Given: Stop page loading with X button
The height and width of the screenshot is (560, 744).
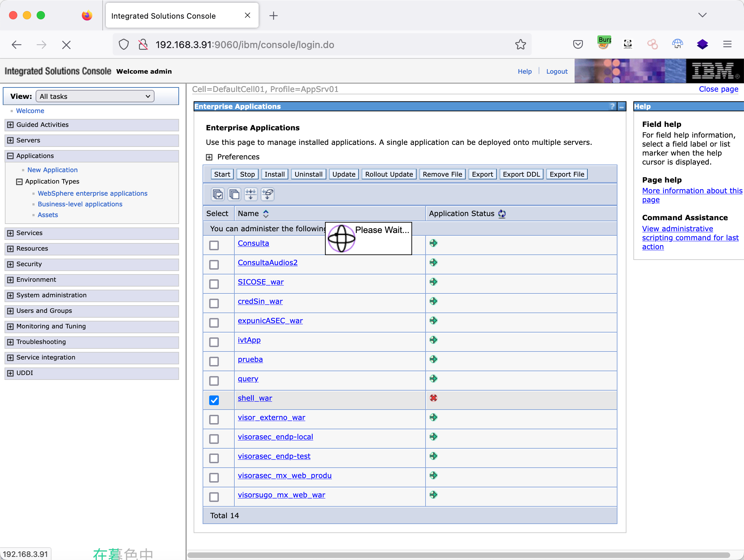Looking at the screenshot, I should tap(66, 45).
